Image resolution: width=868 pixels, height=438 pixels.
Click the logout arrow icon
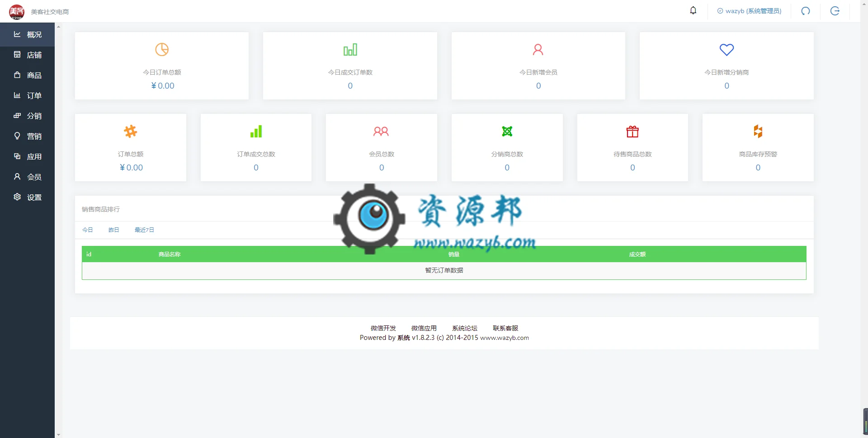pyautogui.click(x=835, y=11)
